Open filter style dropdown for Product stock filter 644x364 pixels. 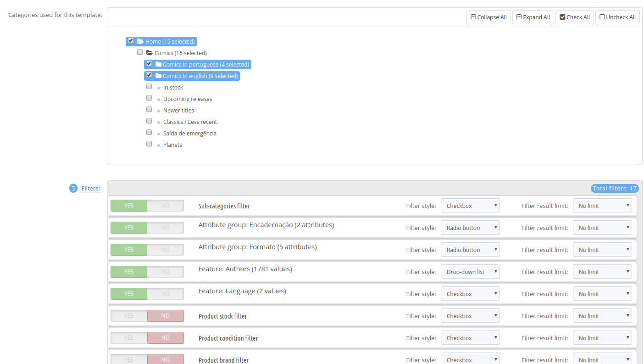[470, 316]
